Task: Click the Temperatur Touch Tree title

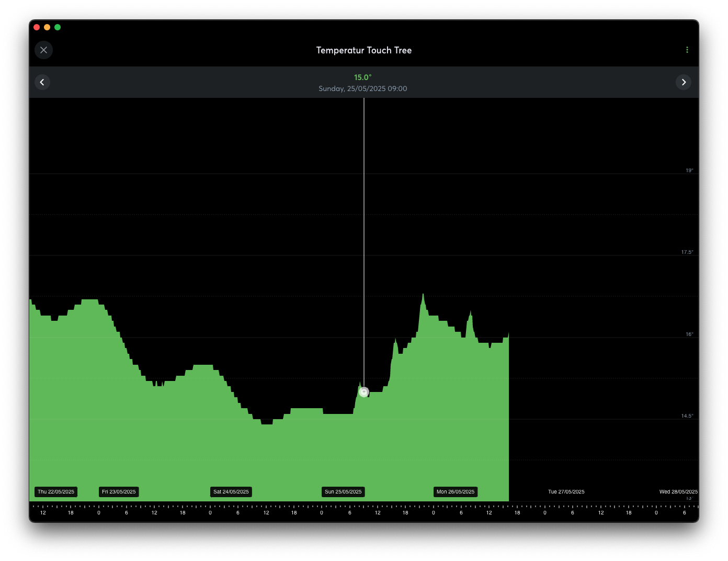Action: 363,50
